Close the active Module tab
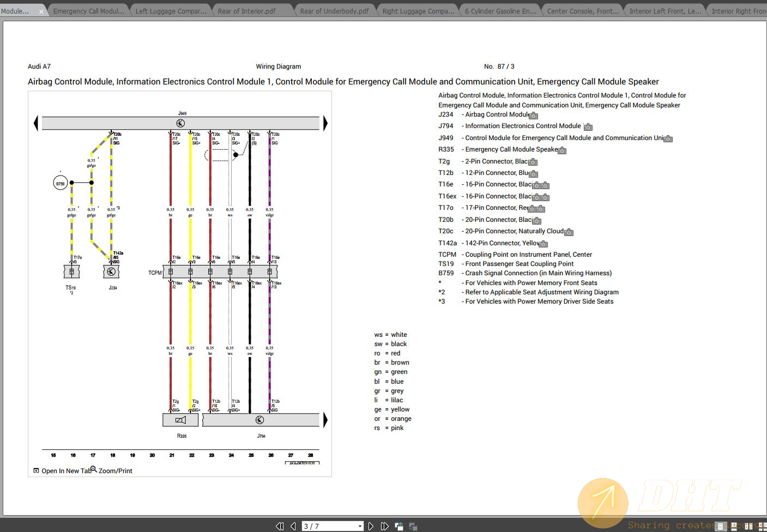The height and width of the screenshot is (532, 767). (x=41, y=11)
